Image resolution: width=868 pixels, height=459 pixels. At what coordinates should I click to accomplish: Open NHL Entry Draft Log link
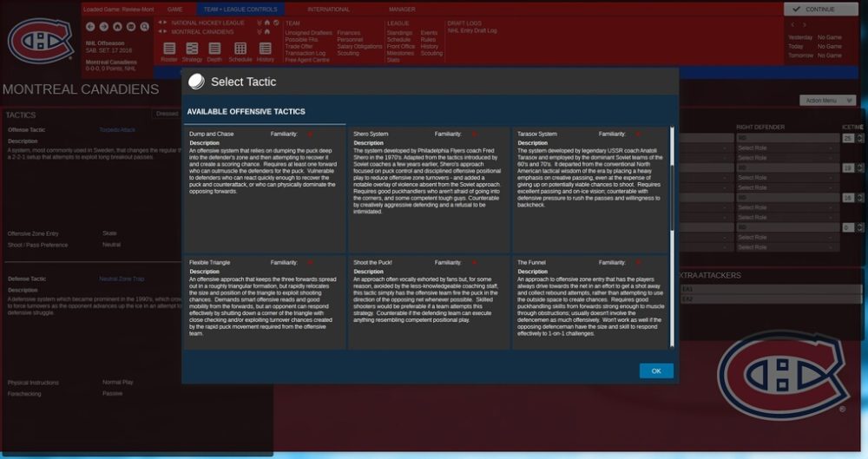point(472,30)
